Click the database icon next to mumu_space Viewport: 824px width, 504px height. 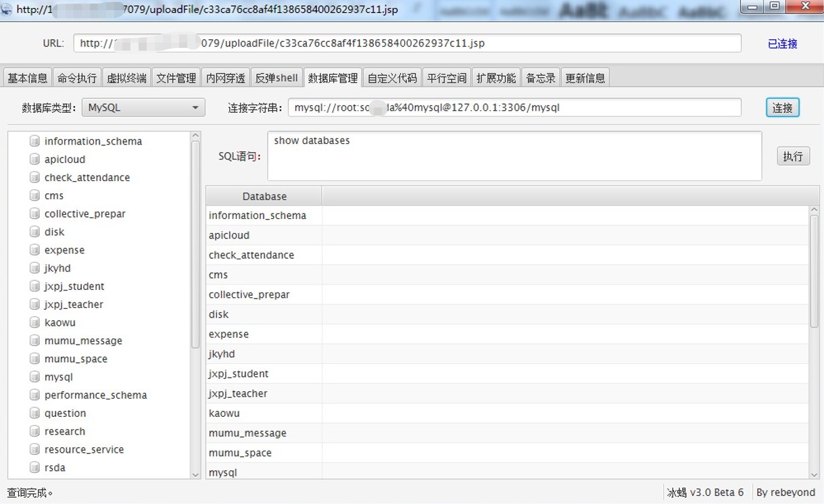[x=34, y=359]
